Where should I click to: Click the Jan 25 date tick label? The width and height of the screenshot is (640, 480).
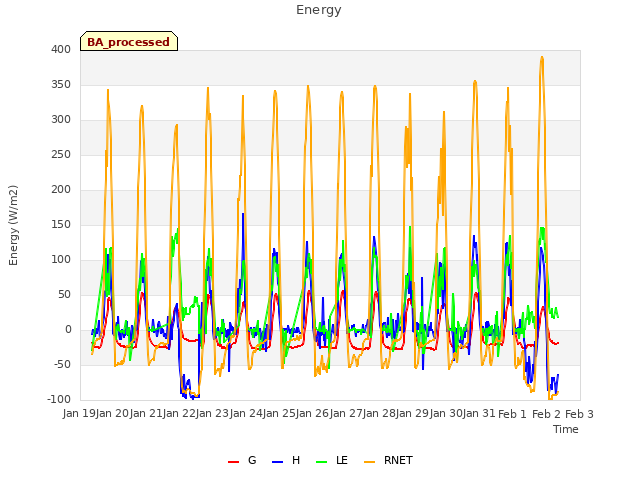point(279,414)
